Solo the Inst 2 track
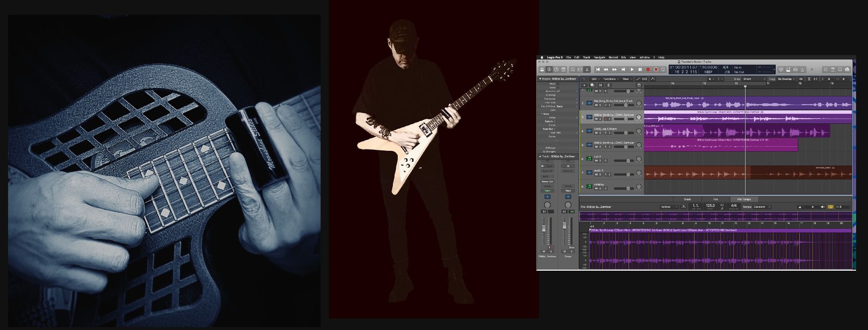 tap(600, 160)
